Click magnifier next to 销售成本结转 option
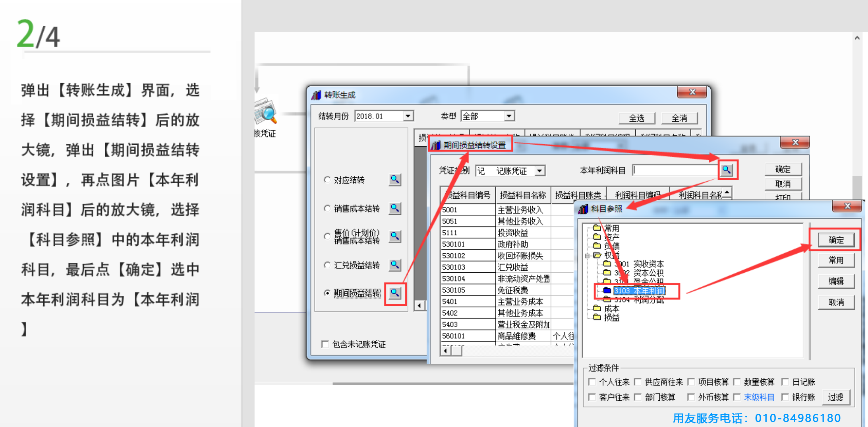This screenshot has width=868, height=427. click(x=394, y=208)
